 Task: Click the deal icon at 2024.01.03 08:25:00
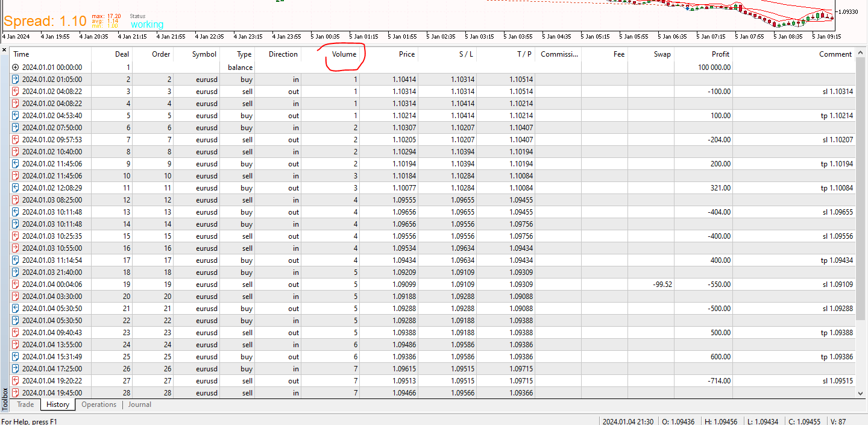(16, 200)
